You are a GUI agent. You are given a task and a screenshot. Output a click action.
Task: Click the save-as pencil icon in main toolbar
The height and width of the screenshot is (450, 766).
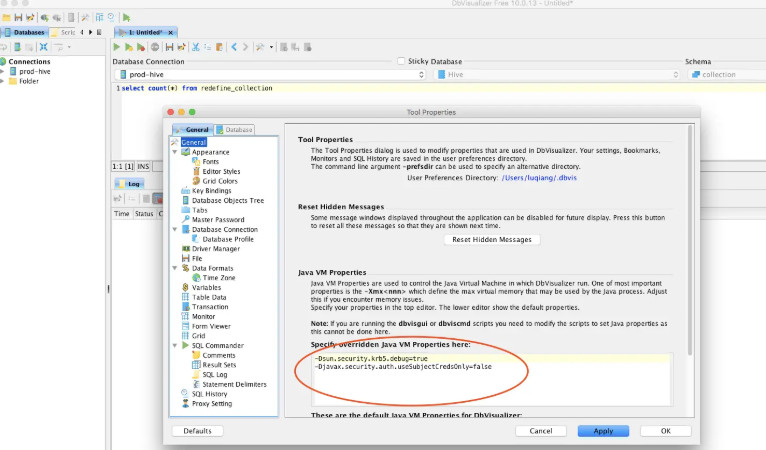point(30,18)
